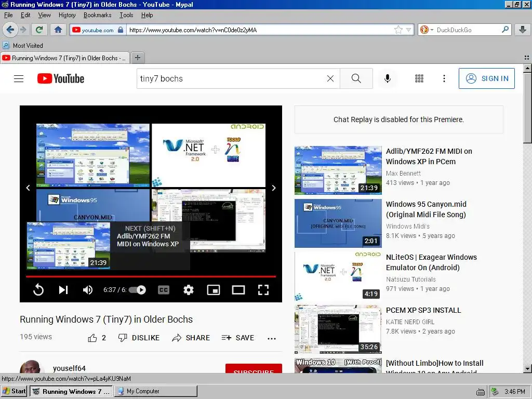Viewport: 532px width, 399px height.
Task: Click the YouTube logo
Action: click(x=61, y=79)
